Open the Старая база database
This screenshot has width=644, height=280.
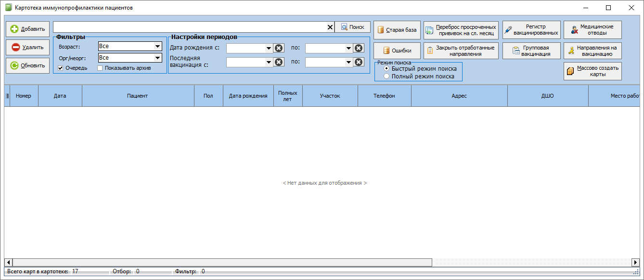[x=397, y=30]
